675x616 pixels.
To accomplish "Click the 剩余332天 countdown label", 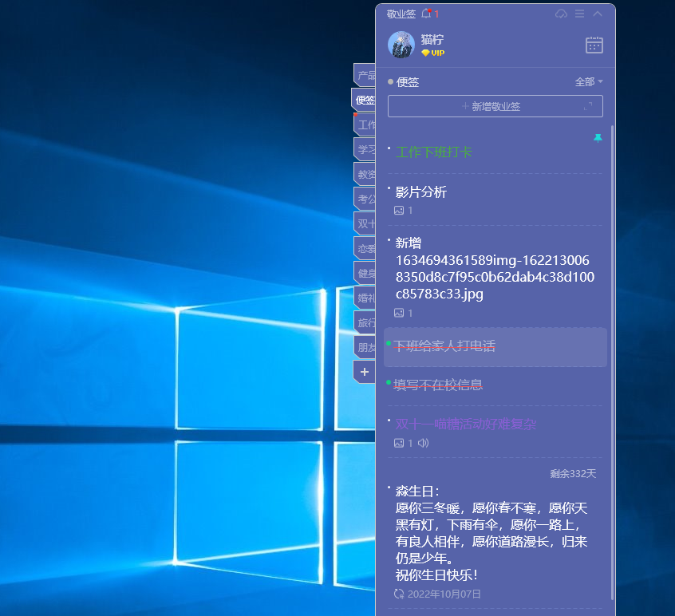I will click(573, 474).
